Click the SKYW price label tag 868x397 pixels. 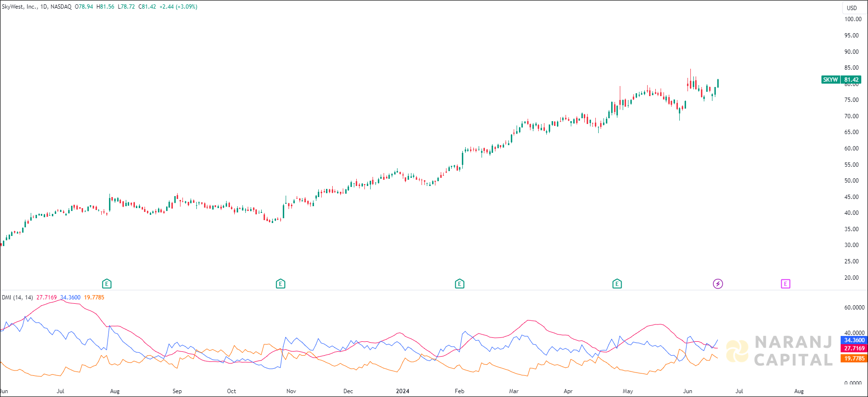click(x=831, y=80)
